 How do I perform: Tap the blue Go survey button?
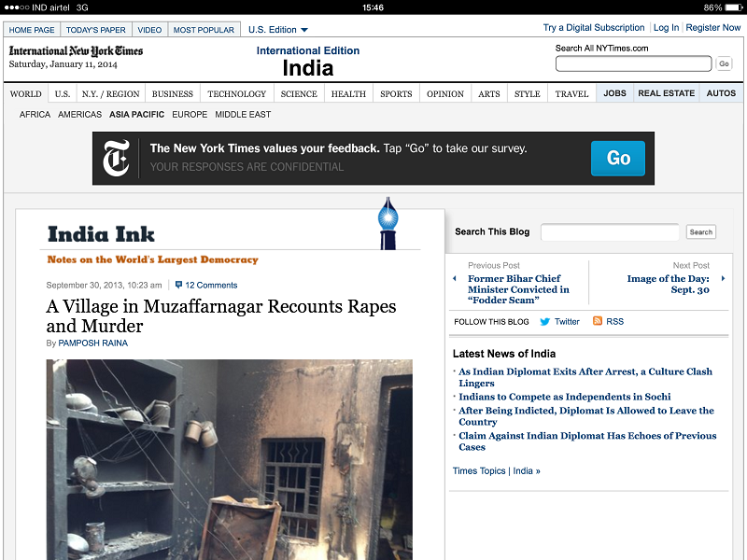pyautogui.click(x=618, y=158)
